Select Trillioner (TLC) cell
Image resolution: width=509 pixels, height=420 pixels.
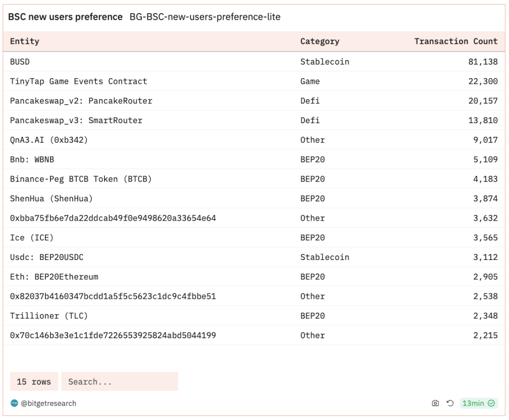click(49, 316)
